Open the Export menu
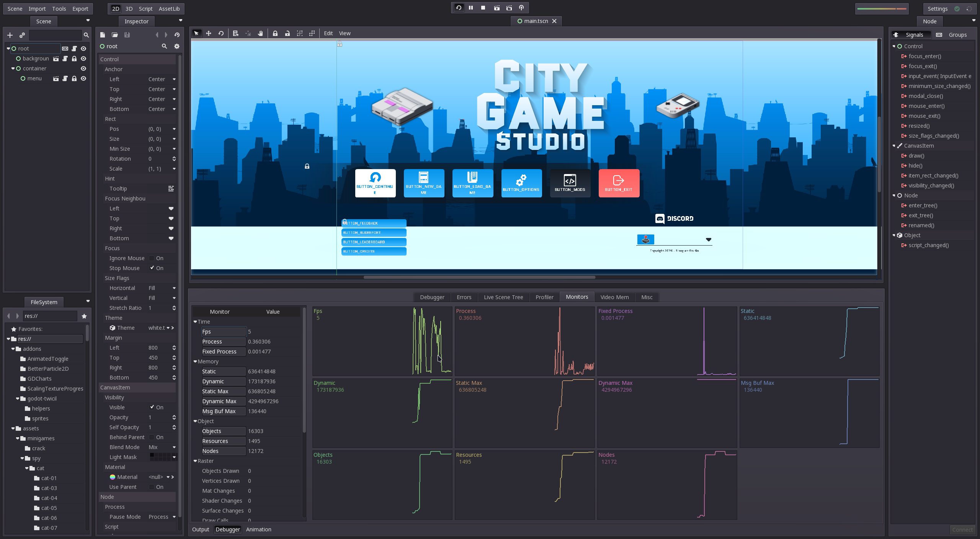 point(80,9)
